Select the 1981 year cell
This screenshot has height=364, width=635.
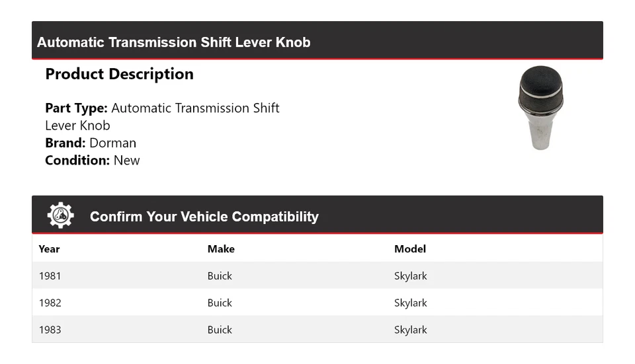pyautogui.click(x=50, y=275)
